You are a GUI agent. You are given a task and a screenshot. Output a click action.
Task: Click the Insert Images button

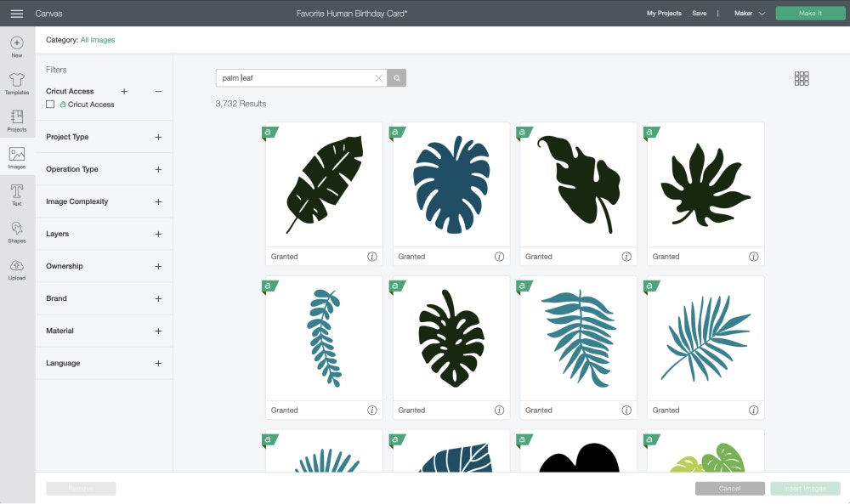[805, 489]
